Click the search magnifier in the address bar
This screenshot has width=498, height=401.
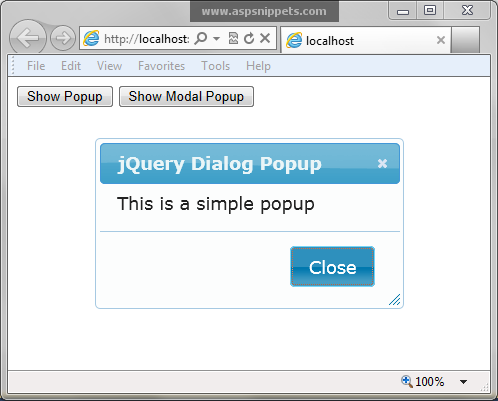(201, 39)
